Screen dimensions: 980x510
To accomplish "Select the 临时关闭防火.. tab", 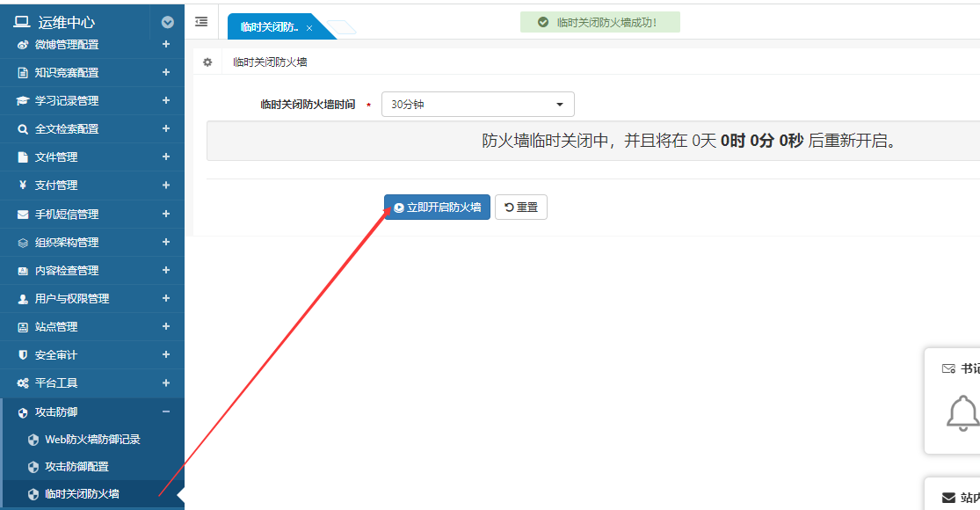I will pyautogui.click(x=269, y=27).
